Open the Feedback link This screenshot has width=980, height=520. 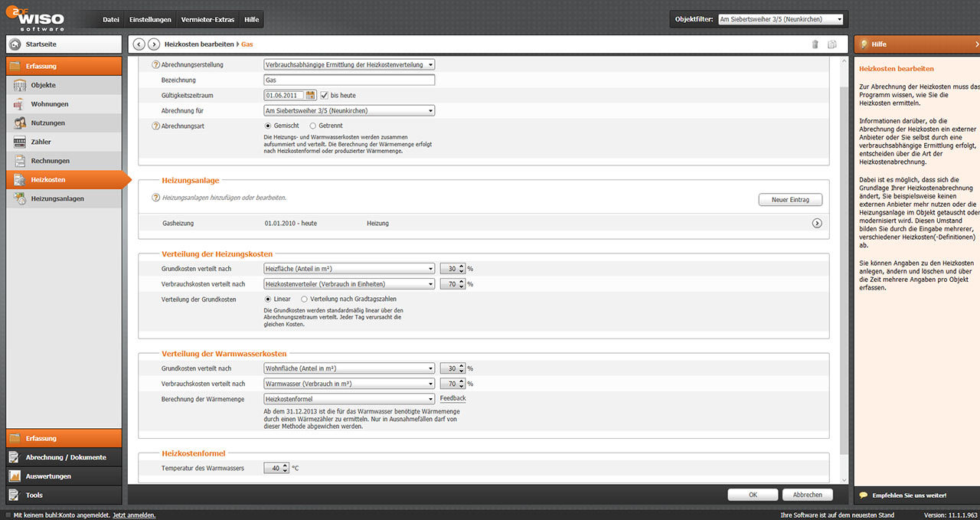(452, 399)
